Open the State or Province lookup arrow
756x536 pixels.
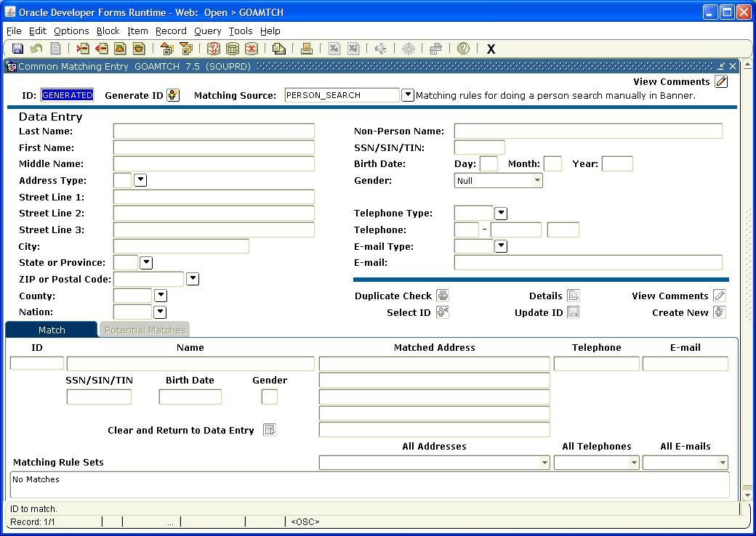[146, 262]
